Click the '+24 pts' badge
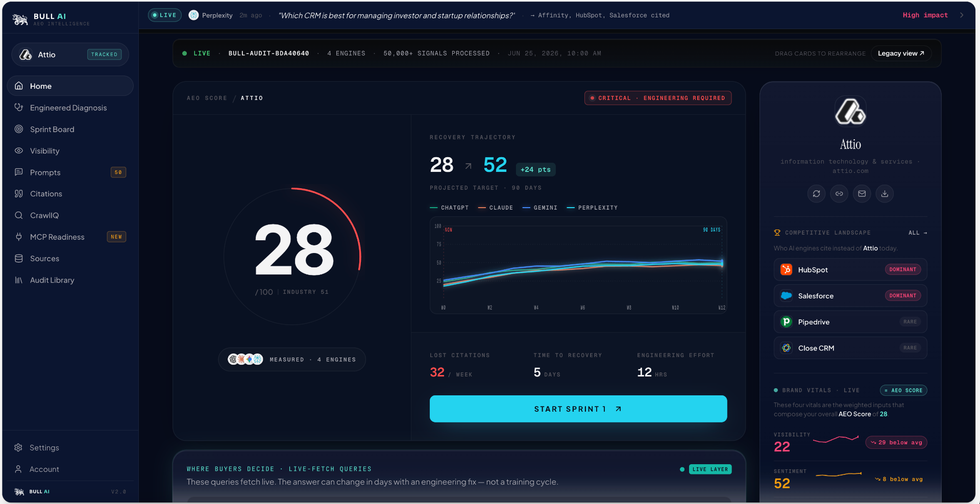 pos(535,169)
